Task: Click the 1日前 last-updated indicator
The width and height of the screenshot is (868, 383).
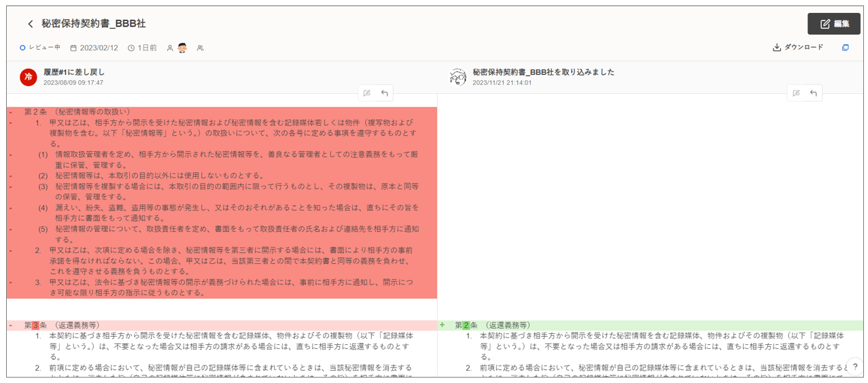Action: (x=142, y=48)
